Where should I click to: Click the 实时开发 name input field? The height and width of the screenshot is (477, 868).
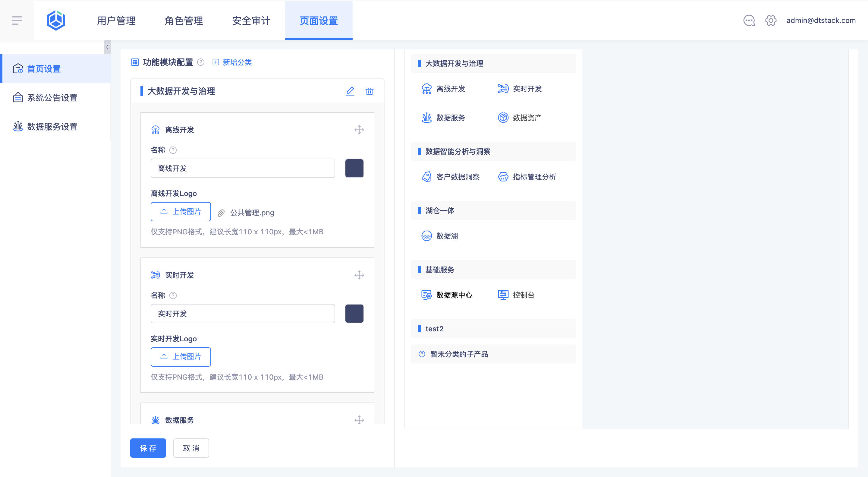click(x=243, y=314)
